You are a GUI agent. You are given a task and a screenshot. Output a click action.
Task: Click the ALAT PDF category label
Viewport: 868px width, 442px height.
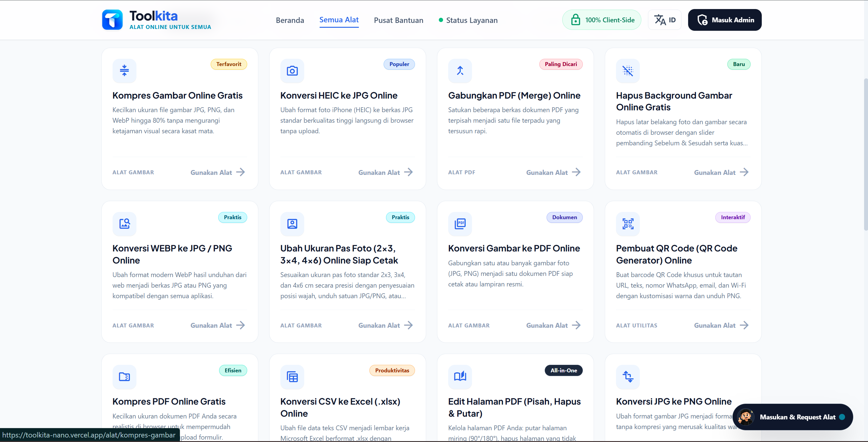point(461,172)
